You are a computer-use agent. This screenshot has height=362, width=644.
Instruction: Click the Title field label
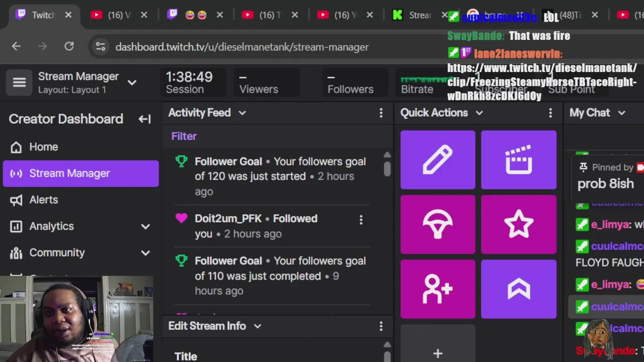click(186, 356)
